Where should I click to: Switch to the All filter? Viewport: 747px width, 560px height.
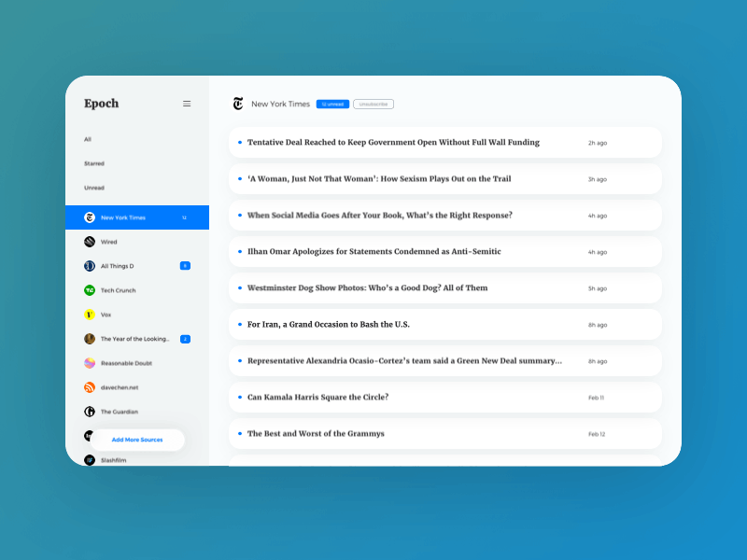point(87,139)
